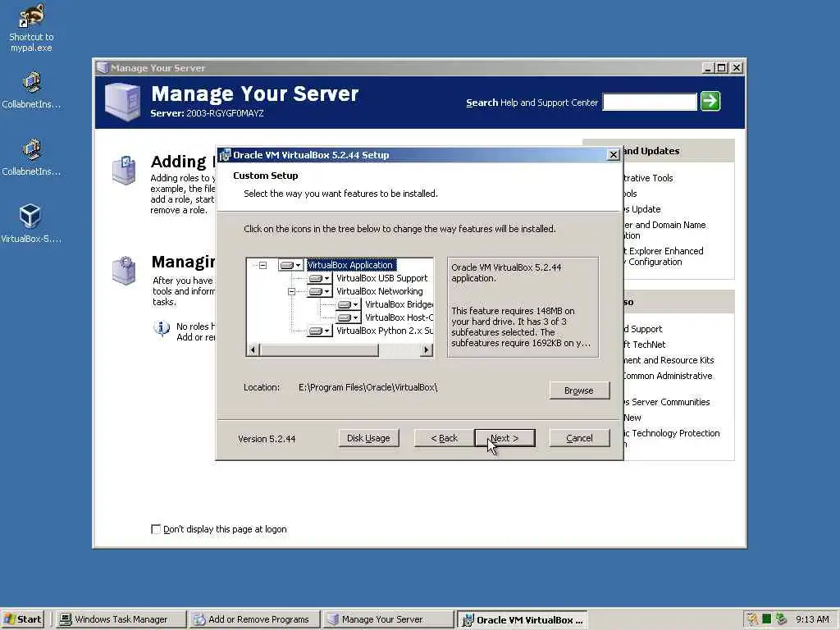Select the second CollabnetIns desktop icon
This screenshot has height=630, width=840.
point(31,157)
